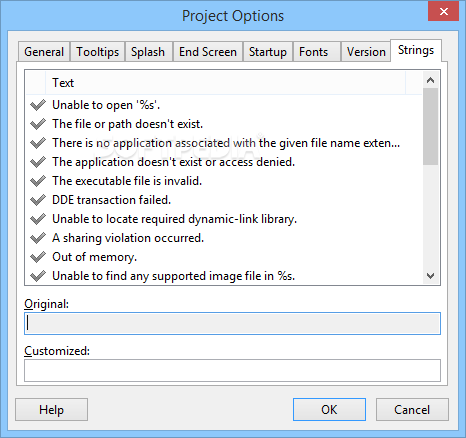The height and width of the screenshot is (438, 466).
Task: Click checkmark icon next to "DDE transaction failed."
Action: pos(38,200)
